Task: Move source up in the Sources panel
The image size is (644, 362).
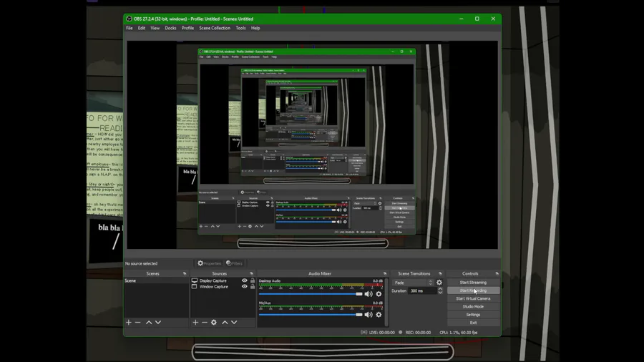Action: pyautogui.click(x=225, y=323)
